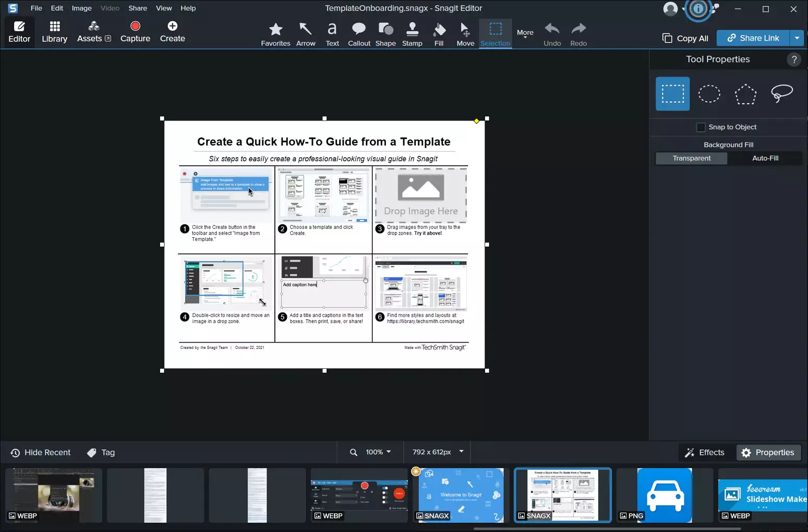This screenshot has width=808, height=532.
Task: Choose the lasso freehand selection shape
Action: click(x=781, y=94)
